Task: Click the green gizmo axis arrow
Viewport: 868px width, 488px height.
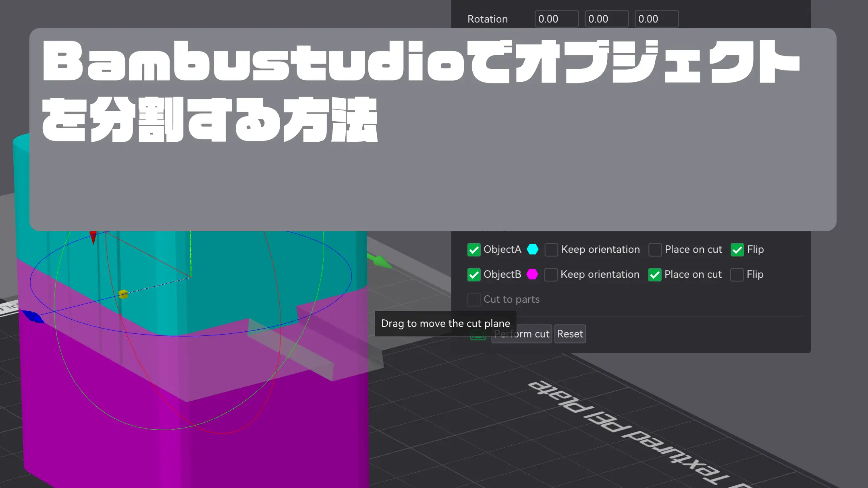Action: click(380, 261)
